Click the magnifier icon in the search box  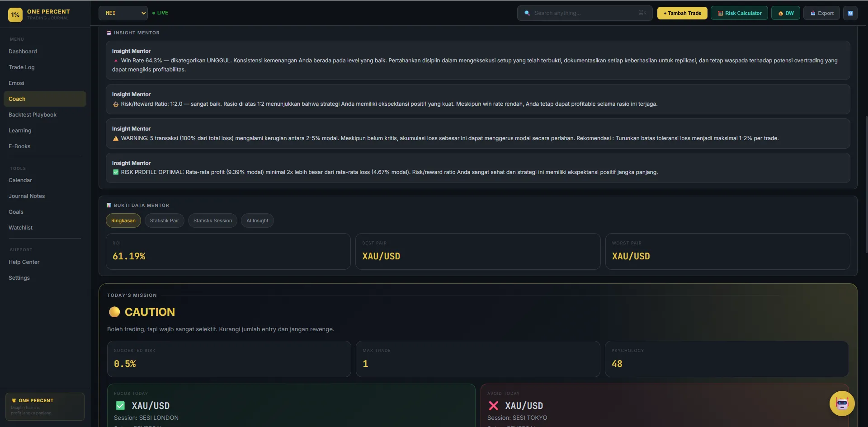(x=527, y=13)
